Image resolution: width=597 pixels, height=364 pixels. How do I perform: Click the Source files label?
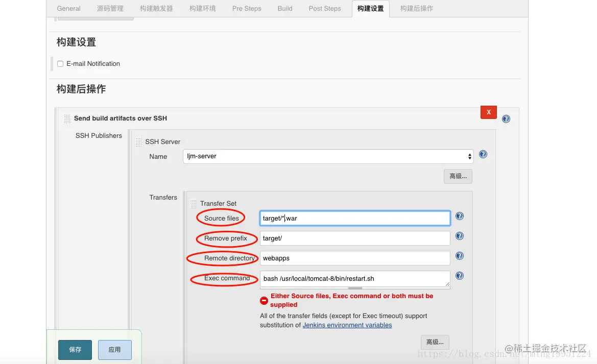tap(222, 218)
